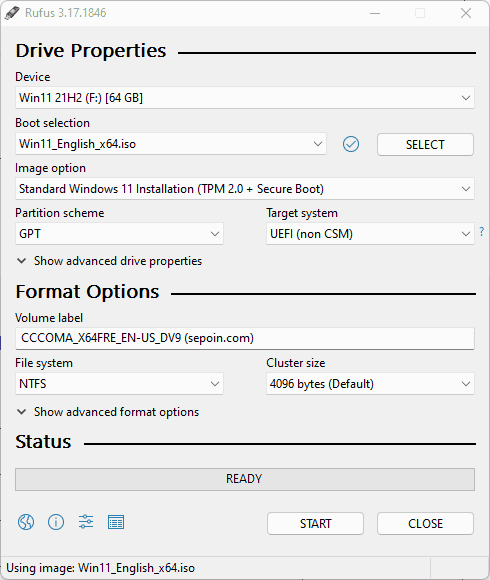Show the log window icon
This screenshot has width=490, height=580.
(x=116, y=522)
